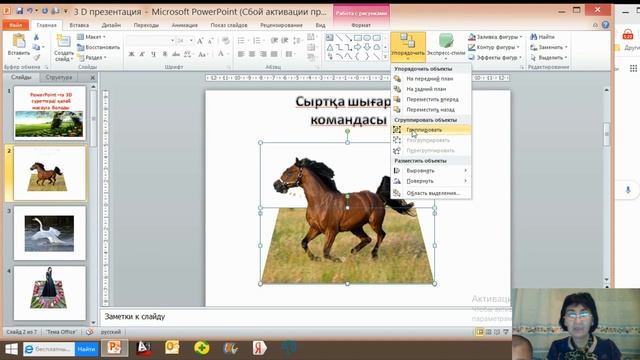
Task: Open the green plus app in taskbar
Action: pyautogui.click(x=202, y=348)
